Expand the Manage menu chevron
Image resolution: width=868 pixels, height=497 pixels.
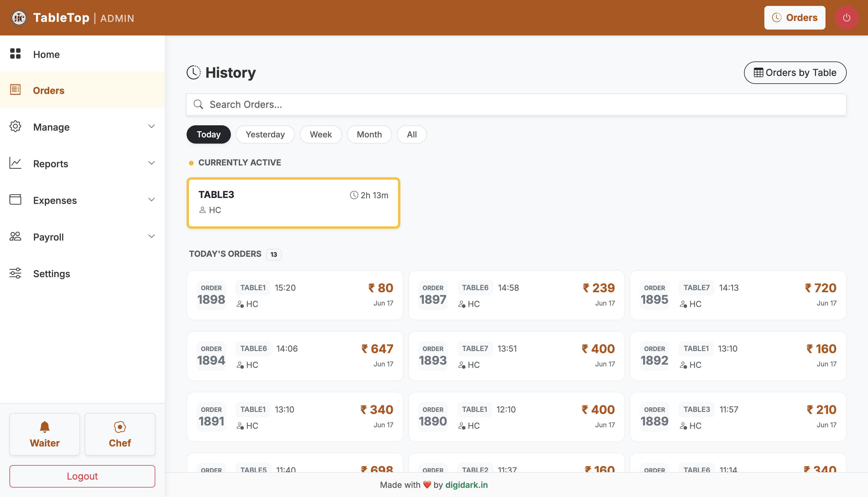tap(151, 126)
